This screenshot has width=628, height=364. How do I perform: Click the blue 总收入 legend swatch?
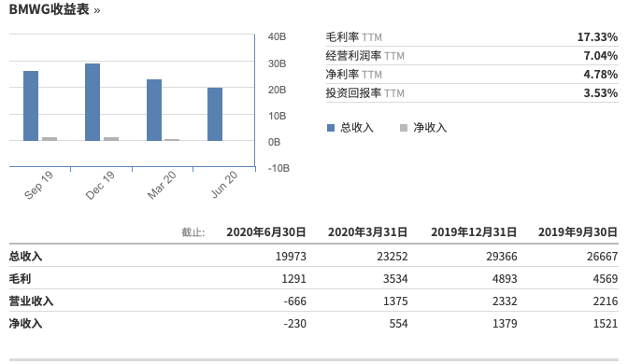point(331,128)
